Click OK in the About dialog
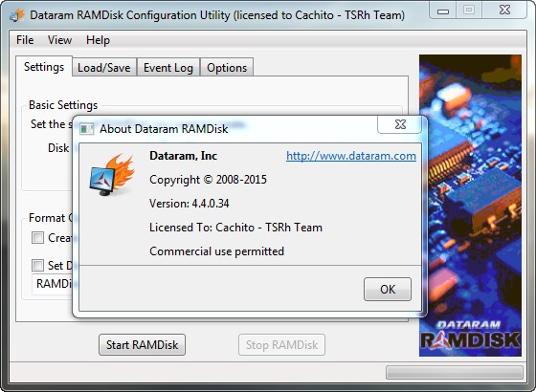The height and width of the screenshot is (392, 536). [x=388, y=289]
